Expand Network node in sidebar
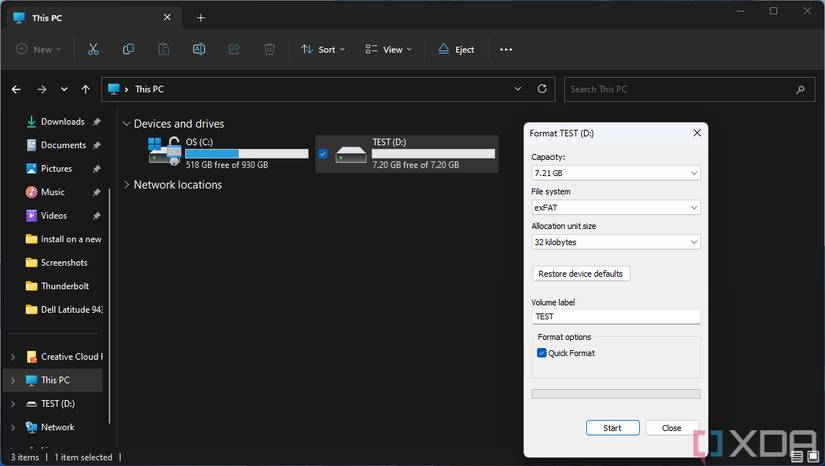This screenshot has height=466, width=825. (x=13, y=427)
